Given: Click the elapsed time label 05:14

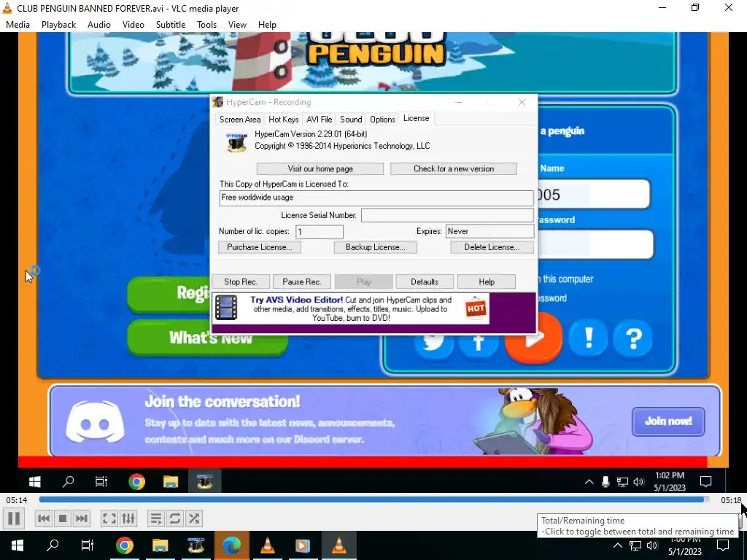Looking at the screenshot, I should [17, 500].
